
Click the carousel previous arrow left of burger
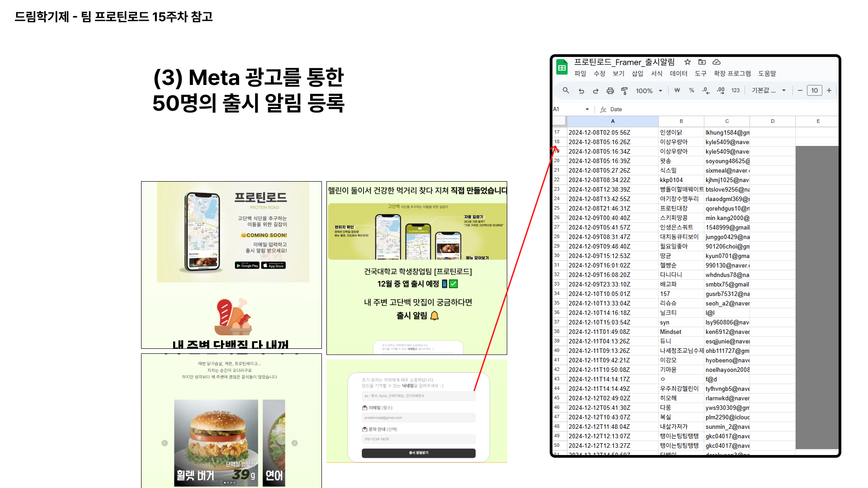pos(165,443)
